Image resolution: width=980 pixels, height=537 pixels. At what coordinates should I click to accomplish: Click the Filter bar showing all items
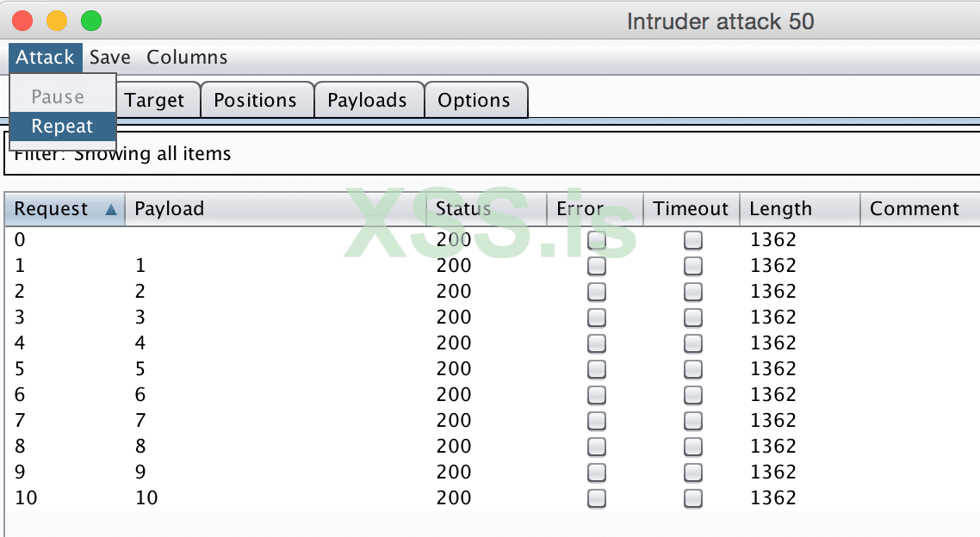click(491, 154)
